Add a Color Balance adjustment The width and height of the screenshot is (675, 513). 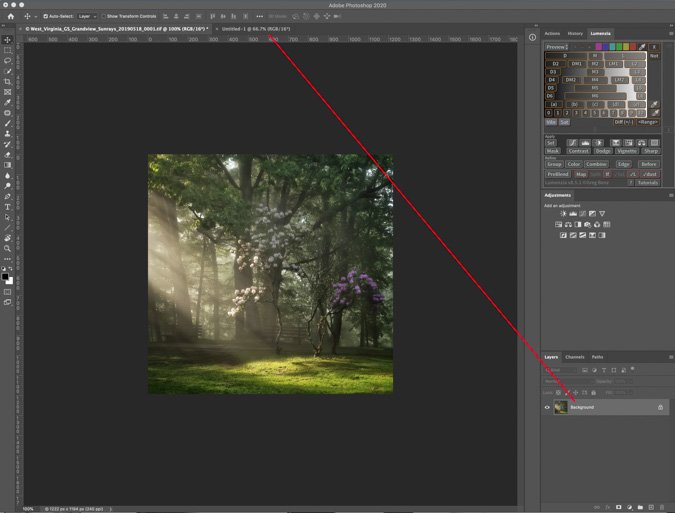[x=568, y=224]
